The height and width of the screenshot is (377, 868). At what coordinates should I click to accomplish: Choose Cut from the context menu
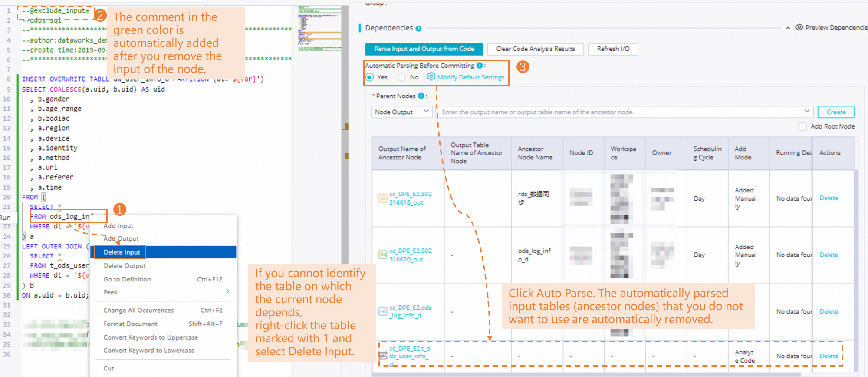pyautogui.click(x=108, y=368)
